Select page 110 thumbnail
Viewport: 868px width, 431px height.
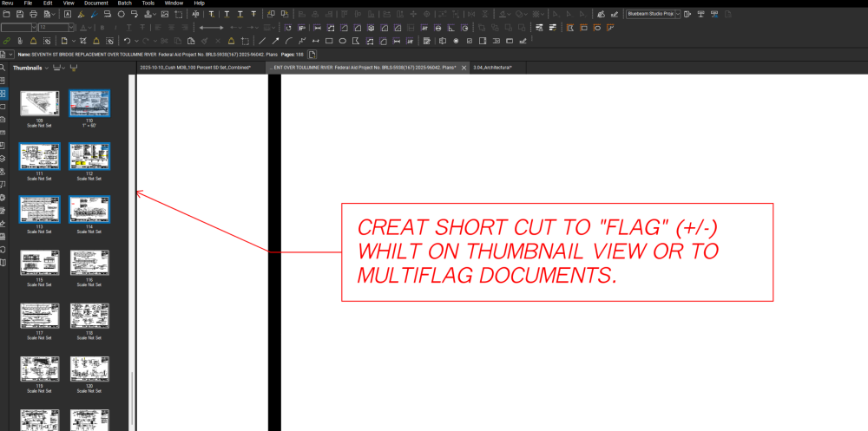[x=89, y=103]
